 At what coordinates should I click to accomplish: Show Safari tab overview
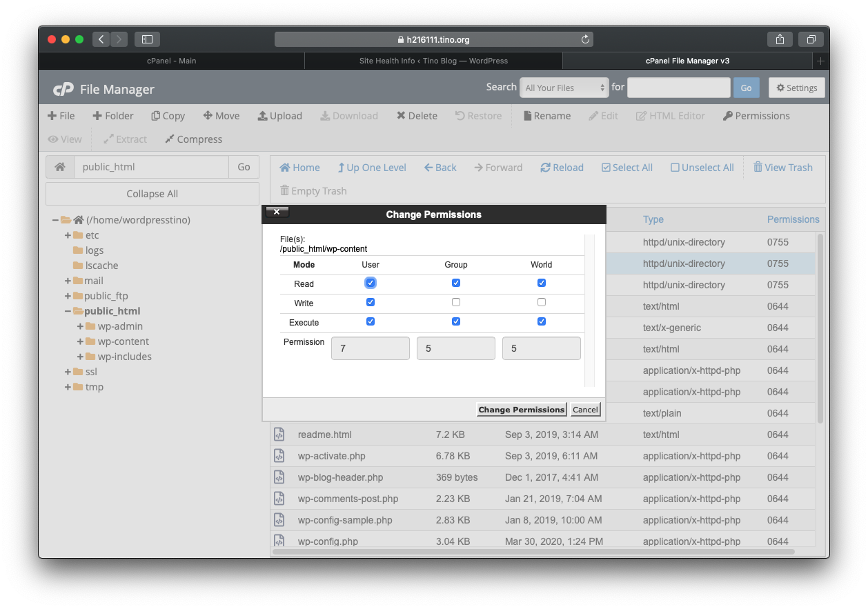point(811,39)
